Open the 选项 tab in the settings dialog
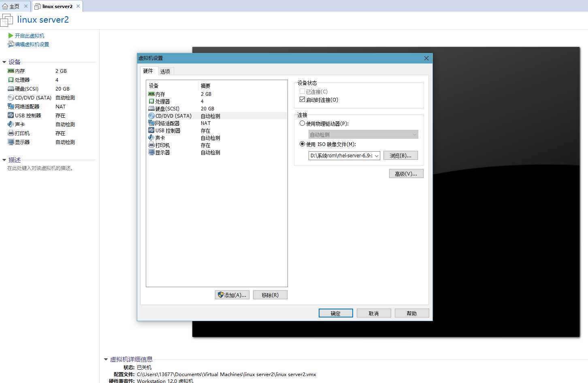The height and width of the screenshot is (383, 588). pos(165,72)
